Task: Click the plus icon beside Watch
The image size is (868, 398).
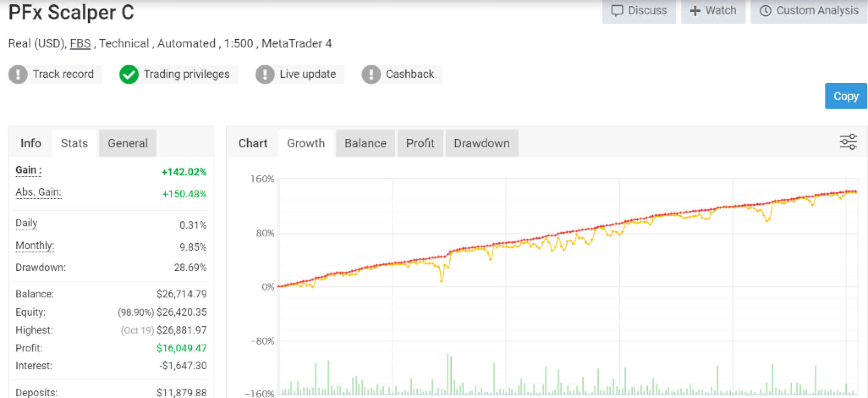Action: pos(695,11)
